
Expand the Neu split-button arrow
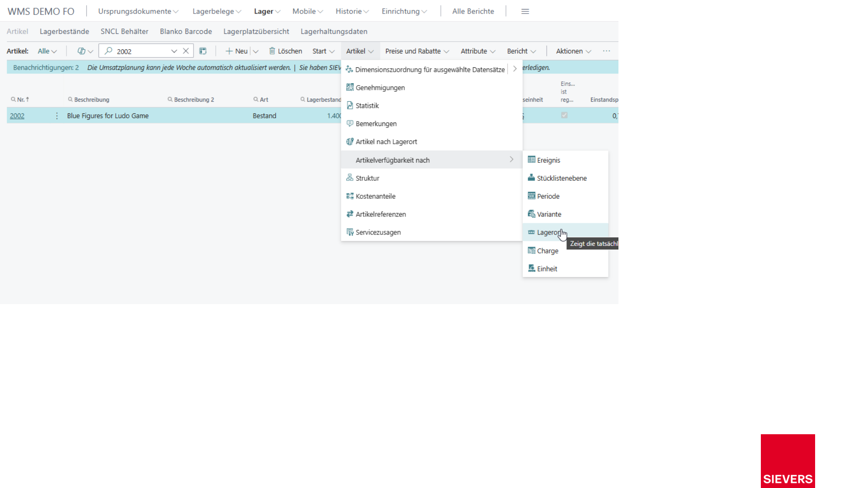255,51
